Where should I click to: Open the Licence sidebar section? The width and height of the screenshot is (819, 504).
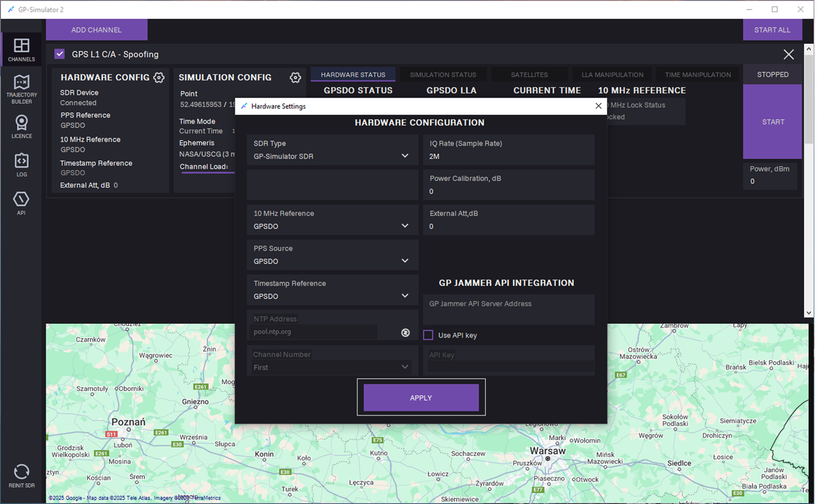pyautogui.click(x=22, y=126)
